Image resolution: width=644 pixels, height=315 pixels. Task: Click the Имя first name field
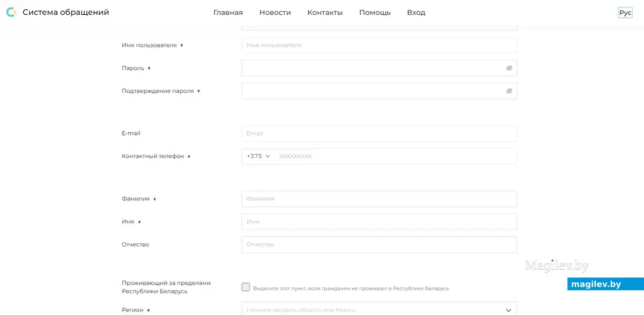pos(379,222)
